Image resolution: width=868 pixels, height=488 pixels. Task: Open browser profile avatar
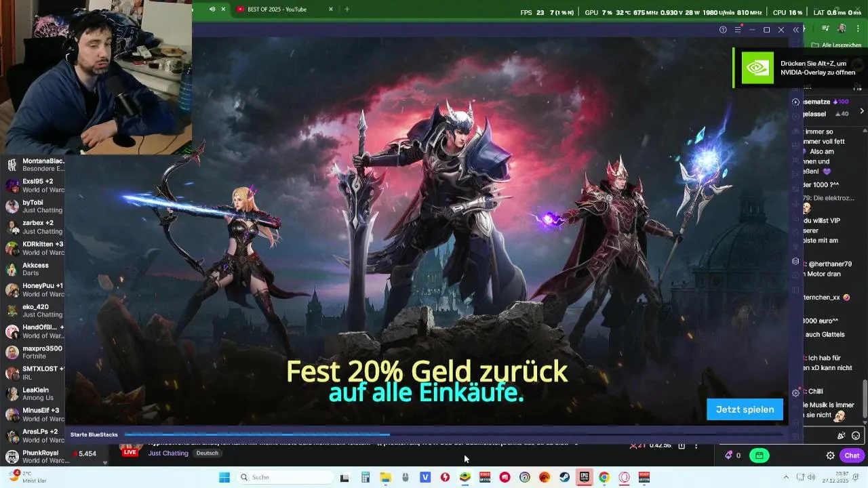pos(842,28)
